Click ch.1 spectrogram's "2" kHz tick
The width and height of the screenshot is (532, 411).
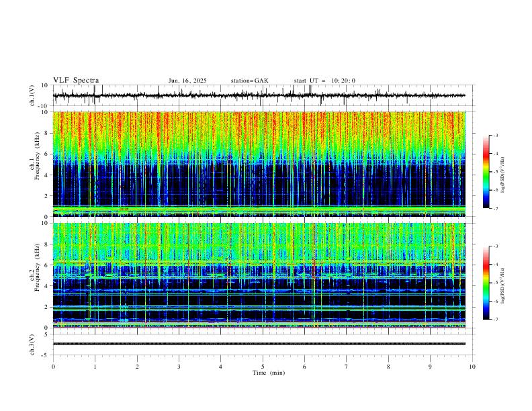click(x=46, y=196)
